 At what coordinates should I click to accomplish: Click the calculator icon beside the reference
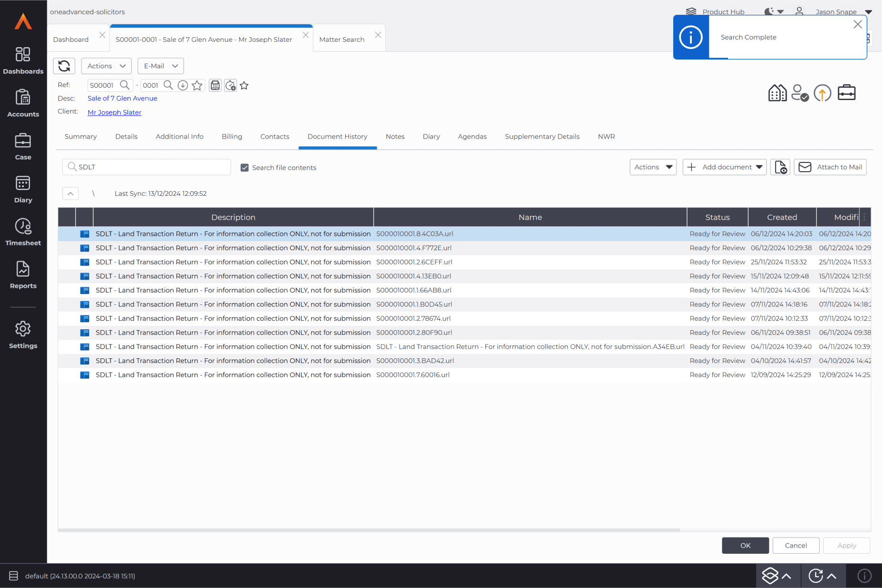[x=215, y=85]
